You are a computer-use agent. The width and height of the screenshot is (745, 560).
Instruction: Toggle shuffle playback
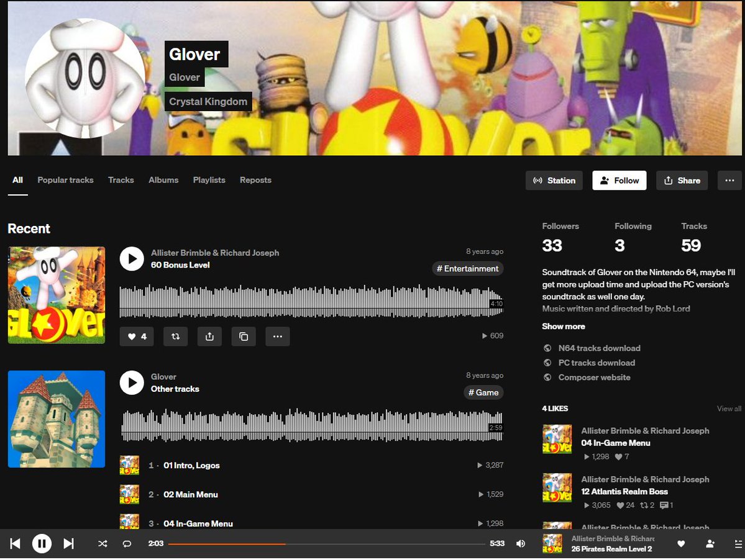[x=102, y=543]
